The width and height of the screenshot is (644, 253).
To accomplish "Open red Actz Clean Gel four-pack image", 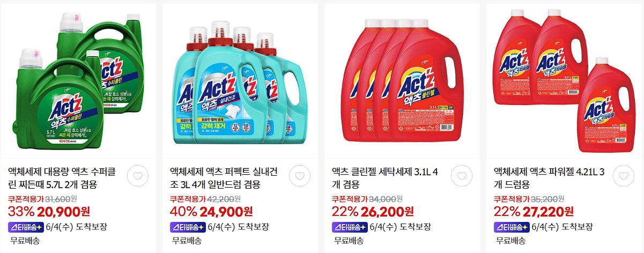I will click(402, 79).
